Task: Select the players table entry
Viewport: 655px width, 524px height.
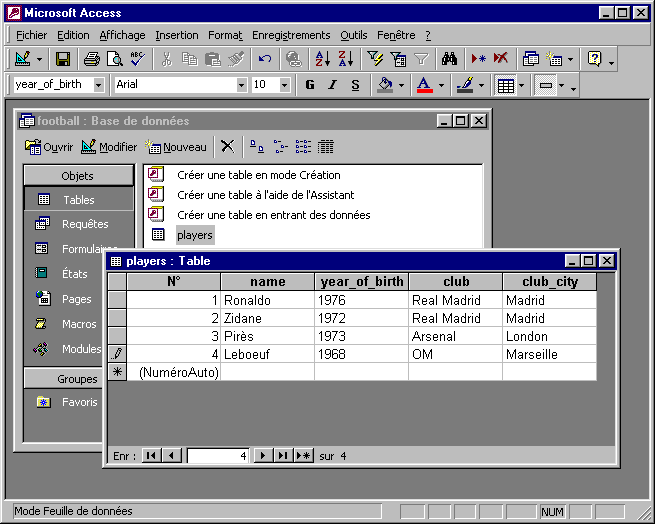Action: tap(195, 235)
